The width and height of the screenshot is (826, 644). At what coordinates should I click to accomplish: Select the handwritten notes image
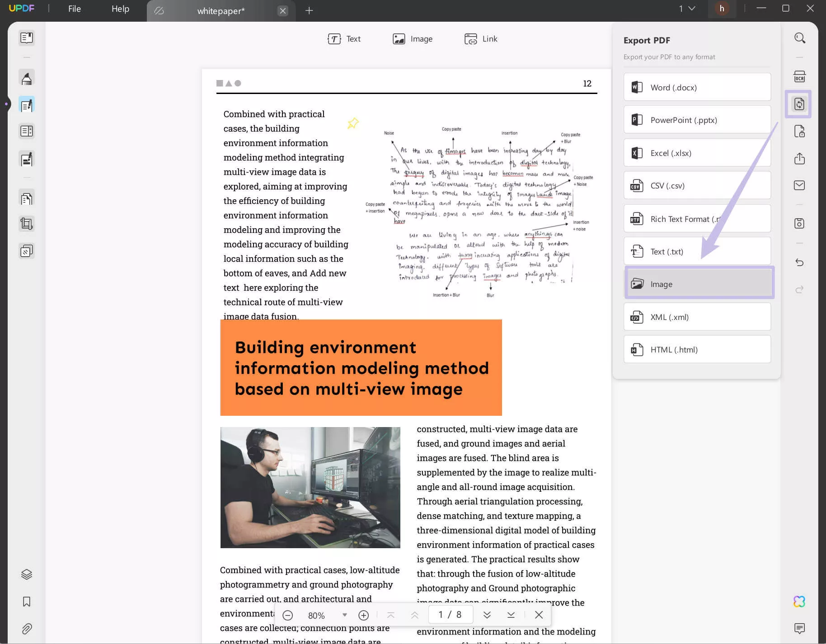479,212
